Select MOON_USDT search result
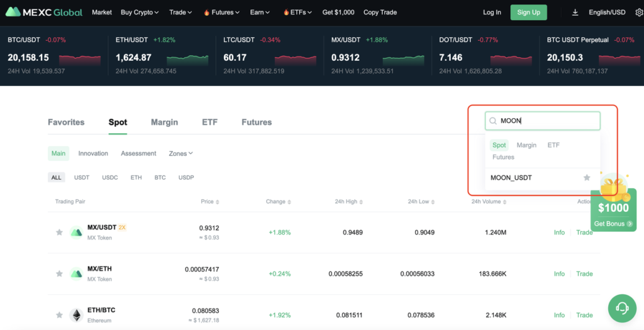The width and height of the screenshot is (644, 330). pyautogui.click(x=543, y=178)
